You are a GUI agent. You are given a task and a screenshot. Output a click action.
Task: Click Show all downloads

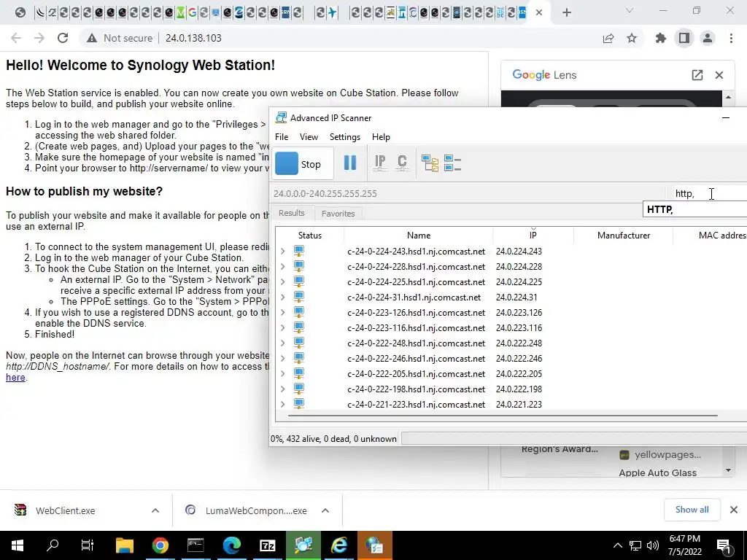pos(692,510)
